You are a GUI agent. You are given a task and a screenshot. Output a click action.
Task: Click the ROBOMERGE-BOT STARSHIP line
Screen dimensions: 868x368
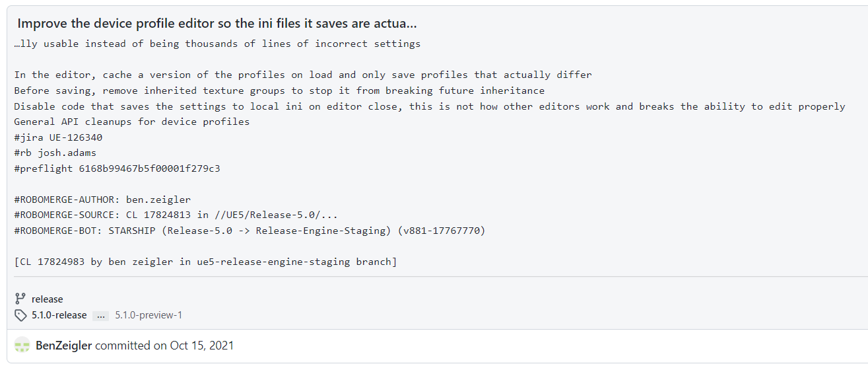[x=250, y=231]
